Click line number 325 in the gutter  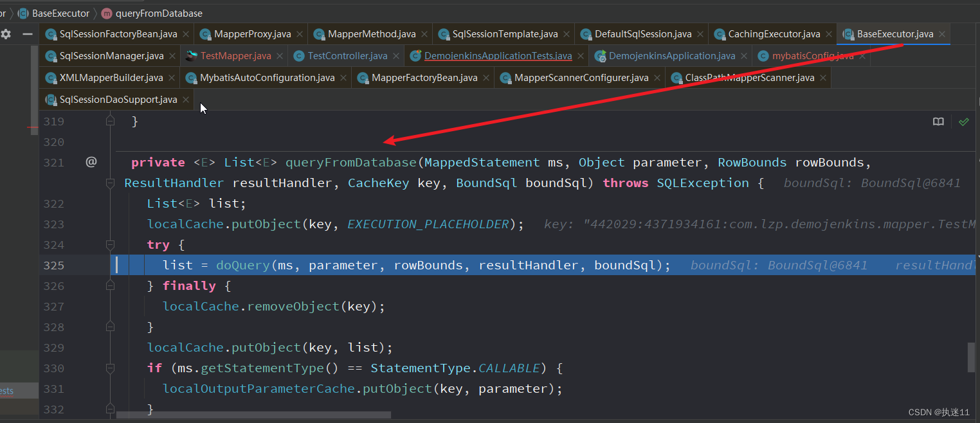click(x=54, y=265)
